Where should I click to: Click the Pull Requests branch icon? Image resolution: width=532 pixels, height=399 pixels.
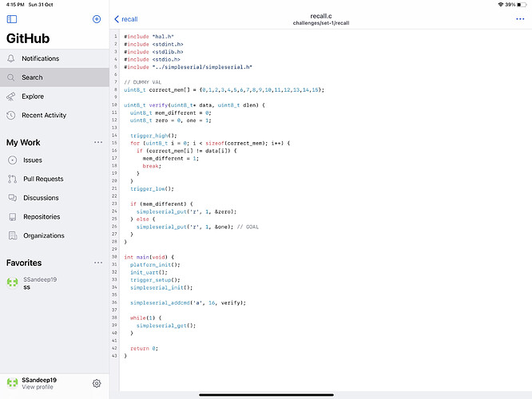point(12,179)
